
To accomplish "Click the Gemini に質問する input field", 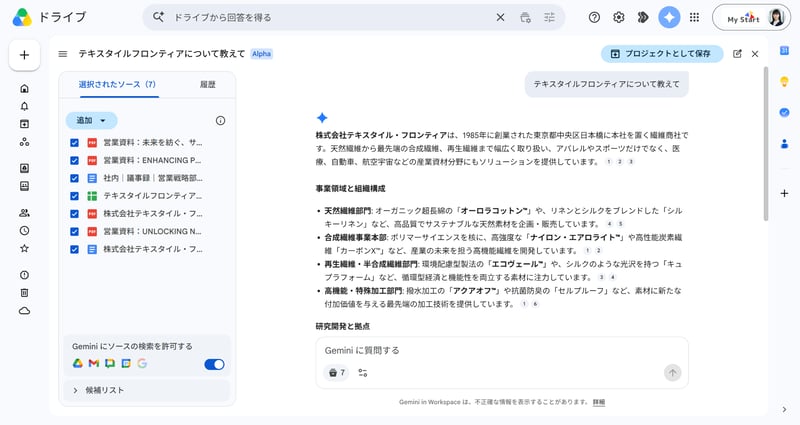I will [x=502, y=351].
